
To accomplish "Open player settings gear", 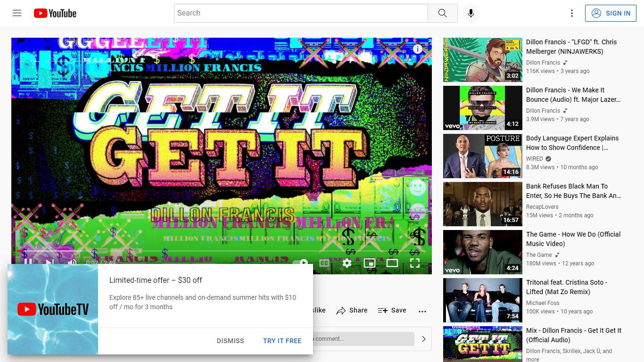I will pyautogui.click(x=347, y=263).
